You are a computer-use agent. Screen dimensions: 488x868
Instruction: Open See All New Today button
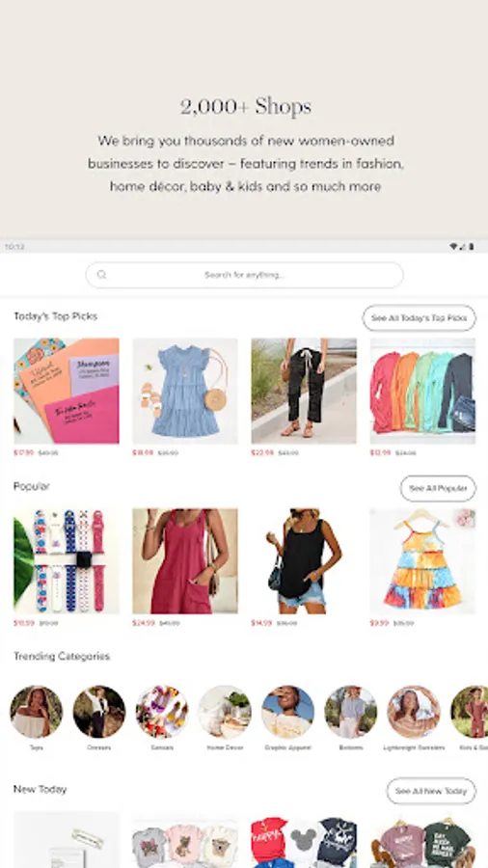(x=431, y=791)
